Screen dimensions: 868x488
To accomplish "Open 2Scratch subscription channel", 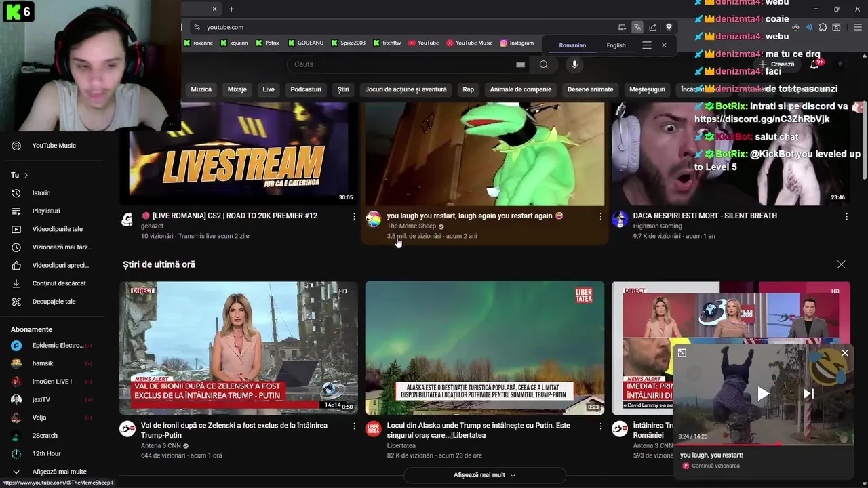I will [54, 436].
